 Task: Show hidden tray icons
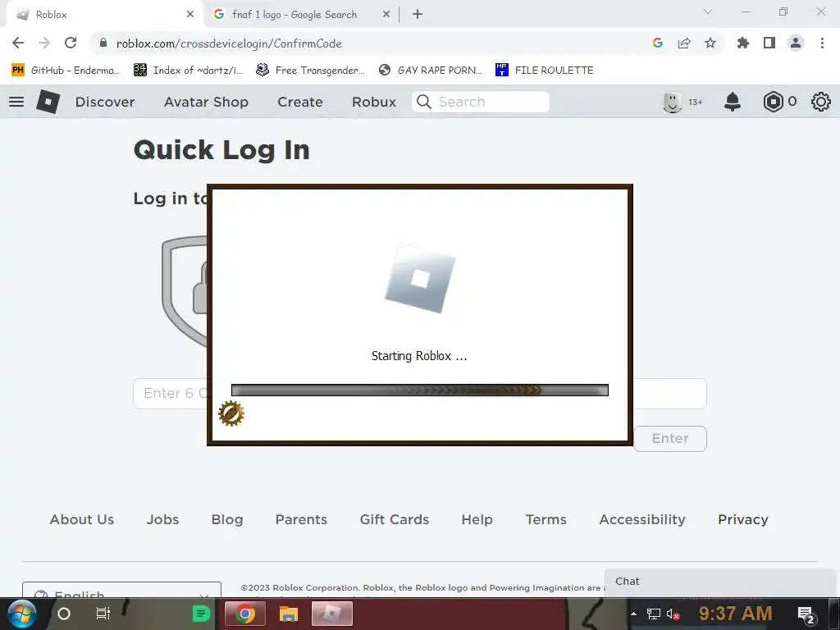tap(634, 614)
